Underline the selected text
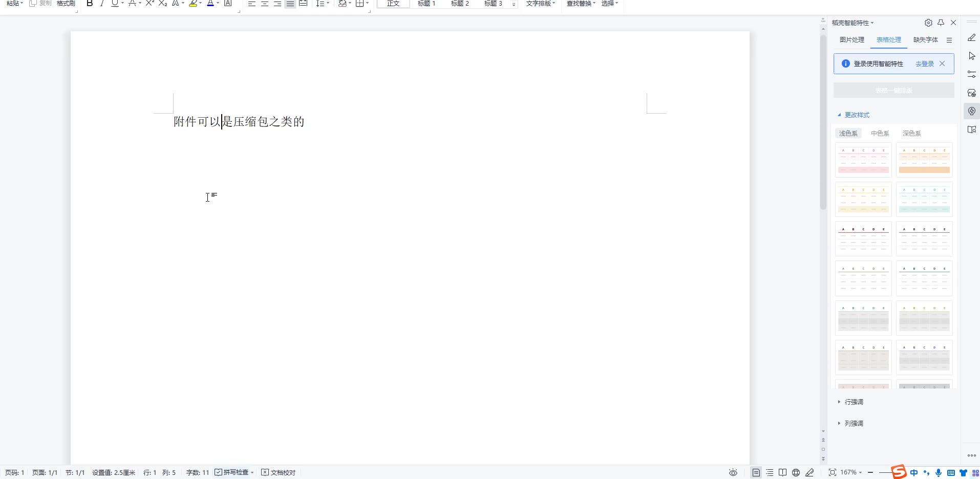980x479 pixels. [x=115, y=4]
